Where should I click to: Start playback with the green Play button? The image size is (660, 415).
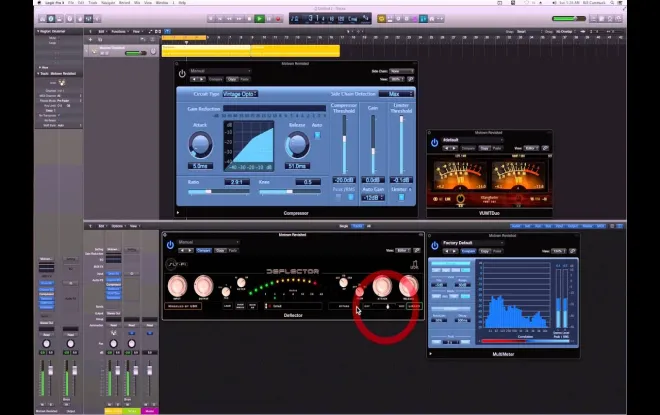(x=259, y=19)
